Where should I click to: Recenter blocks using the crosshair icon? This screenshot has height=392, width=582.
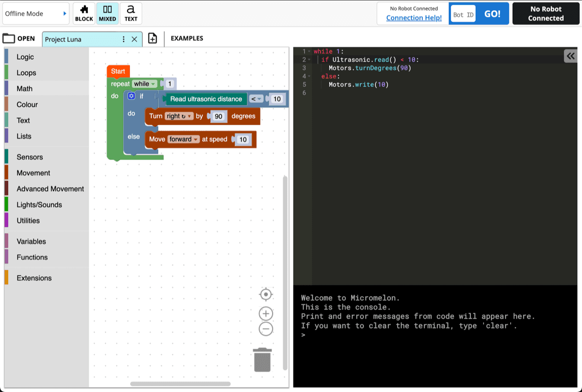point(266,294)
